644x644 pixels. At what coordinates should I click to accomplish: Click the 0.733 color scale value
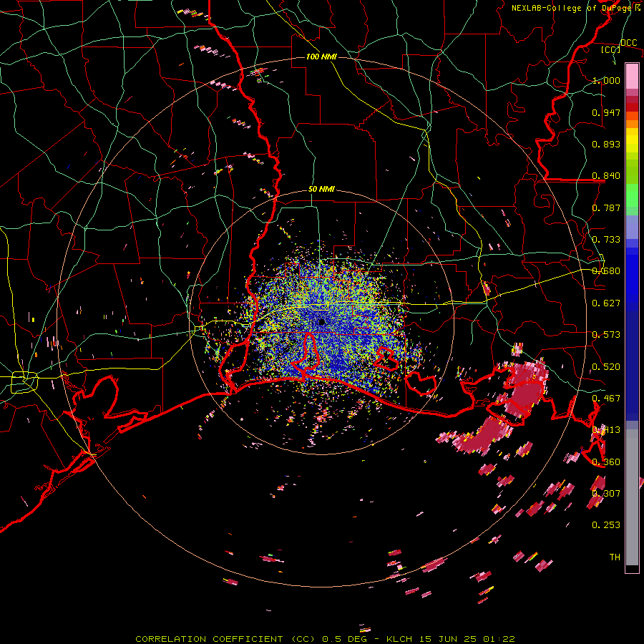tap(606, 240)
